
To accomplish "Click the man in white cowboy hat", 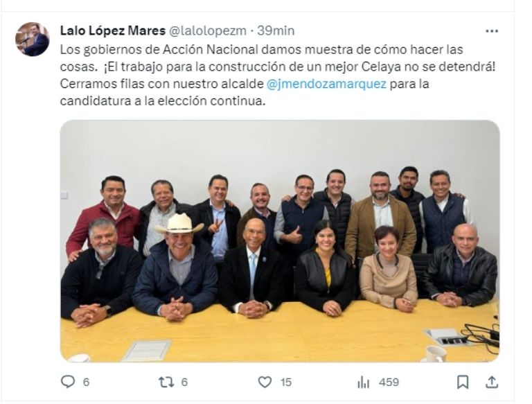I will coord(177,268).
